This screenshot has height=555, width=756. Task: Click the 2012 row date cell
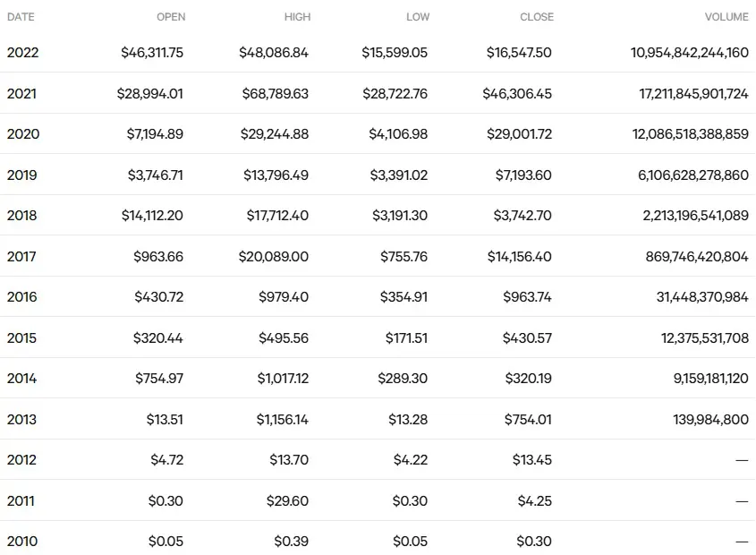[x=21, y=460]
